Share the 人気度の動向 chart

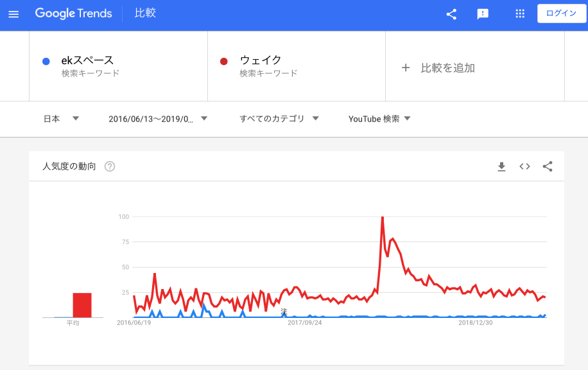548,166
